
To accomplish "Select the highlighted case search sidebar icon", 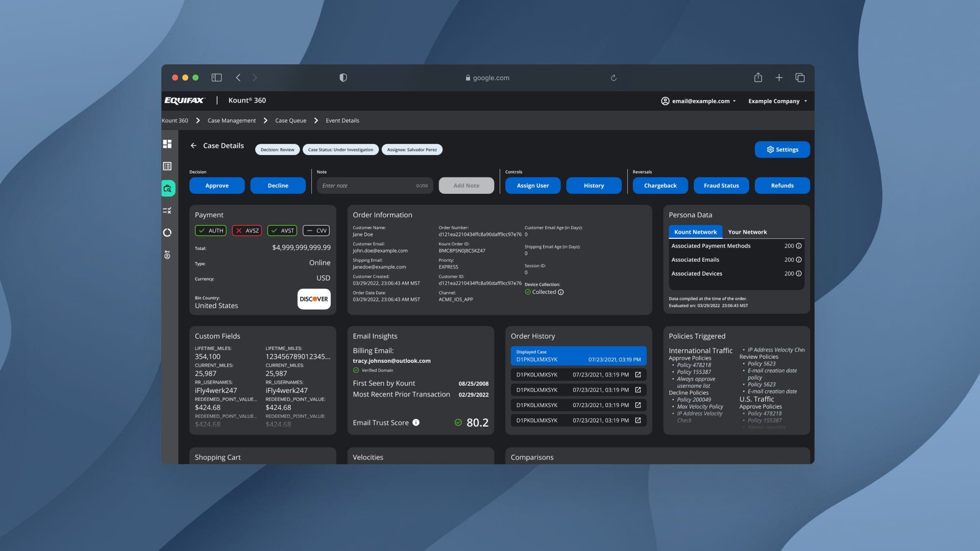I will click(x=168, y=188).
